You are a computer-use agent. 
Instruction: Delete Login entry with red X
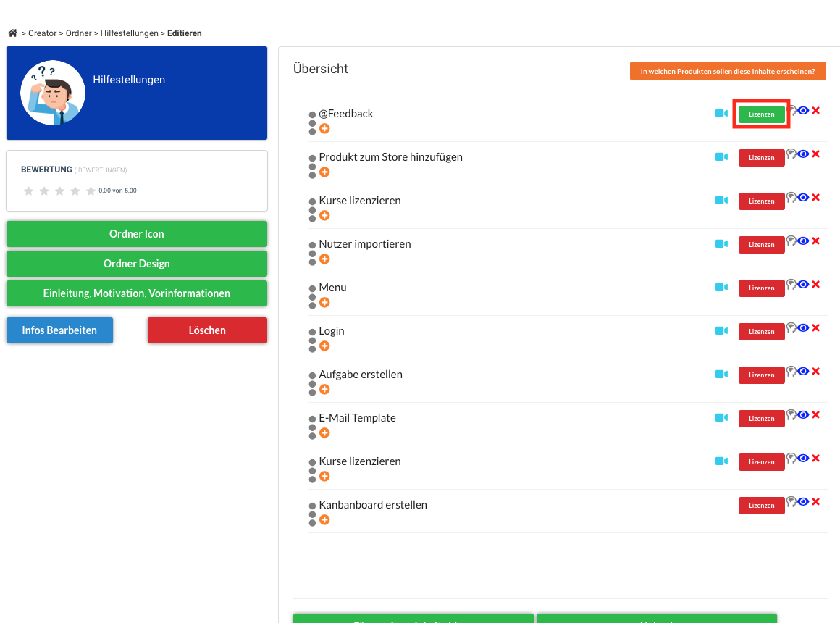(x=816, y=327)
